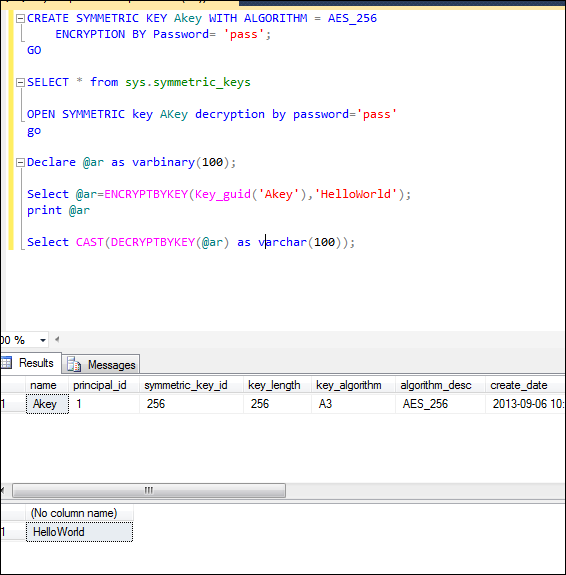Image resolution: width=566 pixels, height=575 pixels.
Task: Click the name column header
Action: 47,385
